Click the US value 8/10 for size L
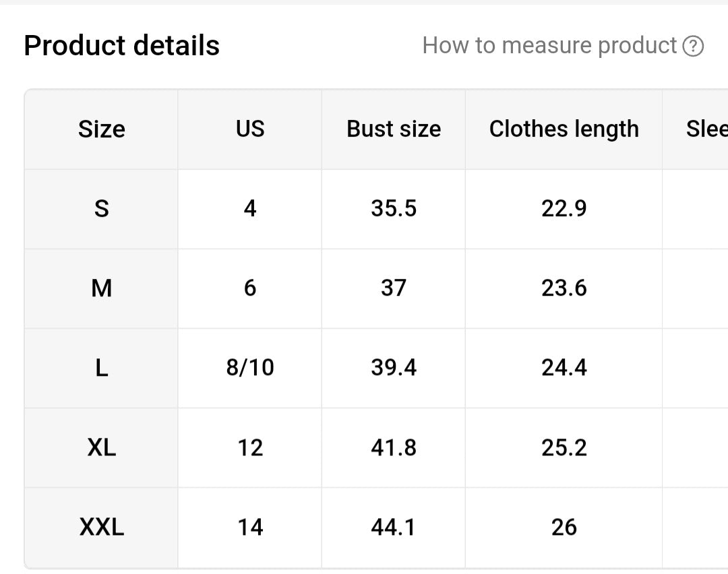The image size is (728, 574). pos(249,368)
